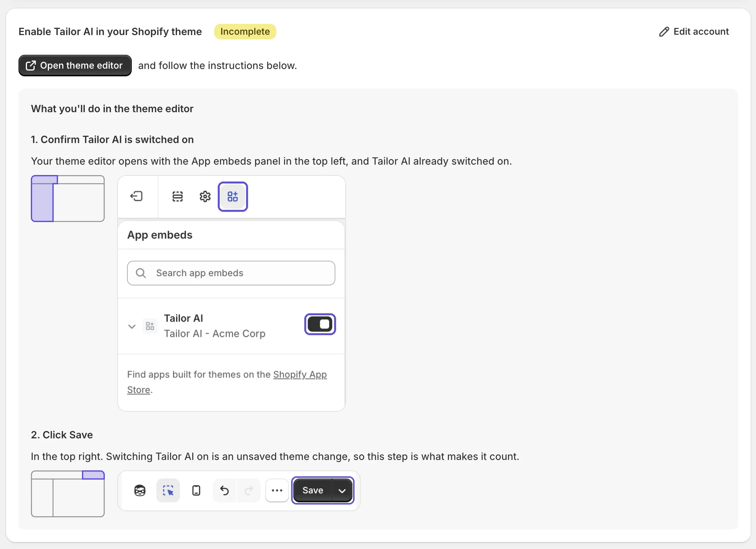Click 'What you'll do in the theme editor'
Screen dimensions: 756x549
tap(112, 109)
